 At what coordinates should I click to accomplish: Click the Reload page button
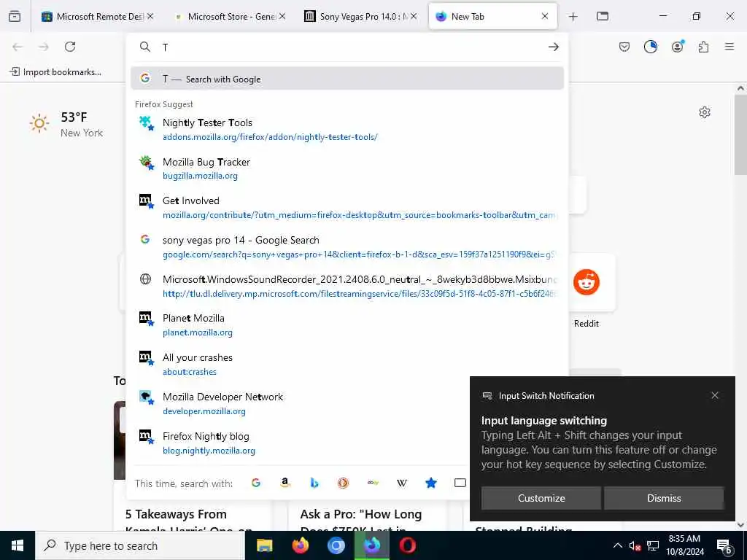70,47
